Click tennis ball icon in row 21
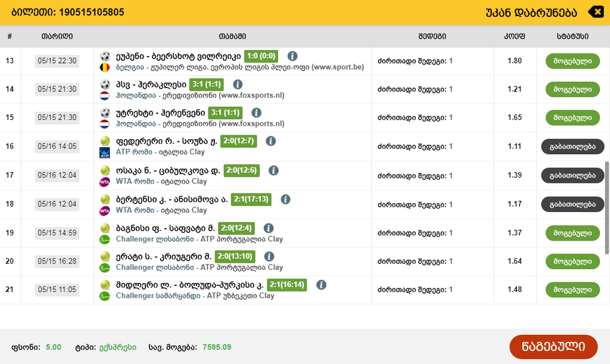This screenshot has height=364, width=610. pos(105,285)
